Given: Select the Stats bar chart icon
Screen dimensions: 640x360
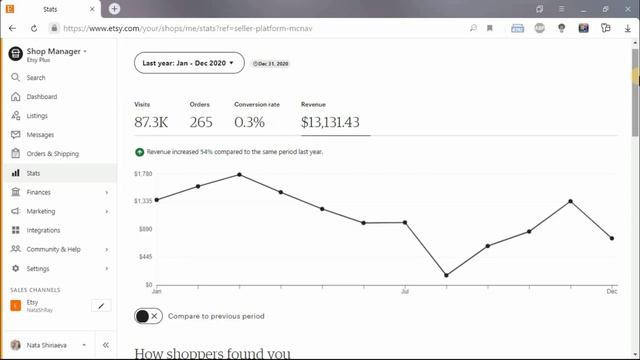Looking at the screenshot, I should [x=16, y=173].
